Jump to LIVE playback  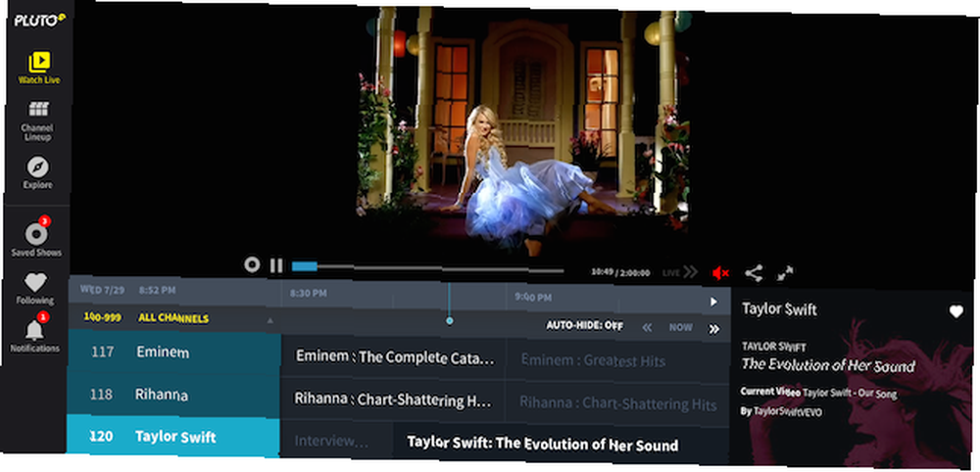point(680,272)
